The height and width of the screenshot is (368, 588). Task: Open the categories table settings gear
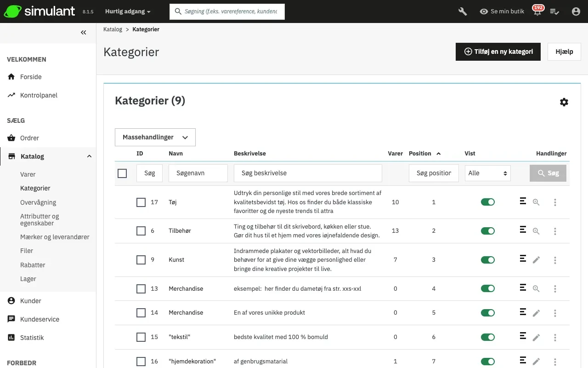tap(564, 102)
